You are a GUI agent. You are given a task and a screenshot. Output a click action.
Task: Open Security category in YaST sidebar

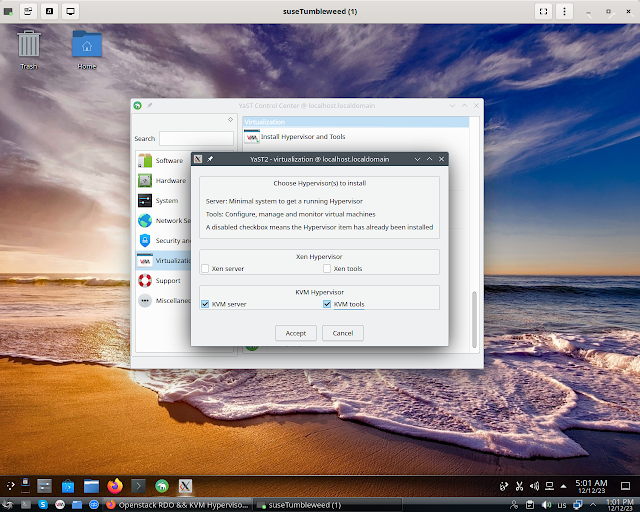pos(163,240)
